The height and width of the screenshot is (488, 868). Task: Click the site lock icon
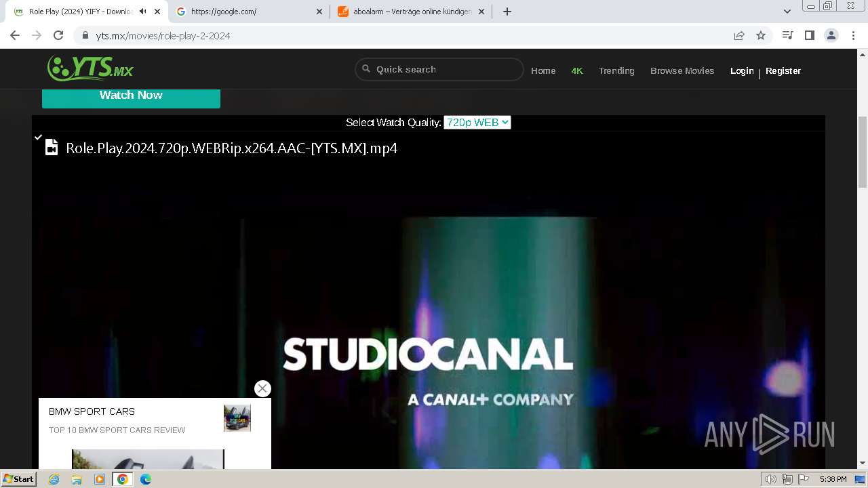tap(85, 35)
